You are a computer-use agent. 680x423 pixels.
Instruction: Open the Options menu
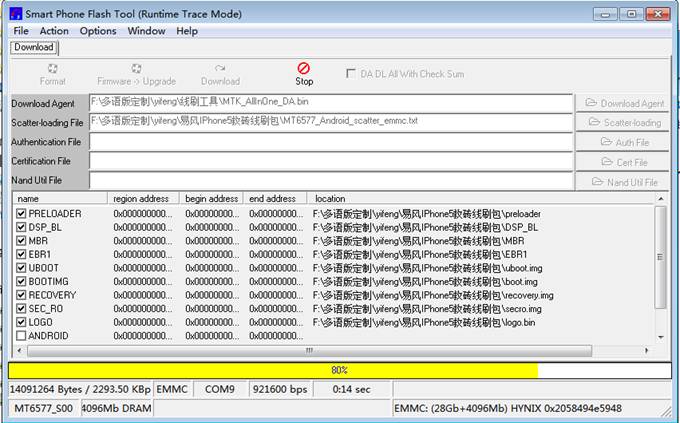pyautogui.click(x=98, y=31)
